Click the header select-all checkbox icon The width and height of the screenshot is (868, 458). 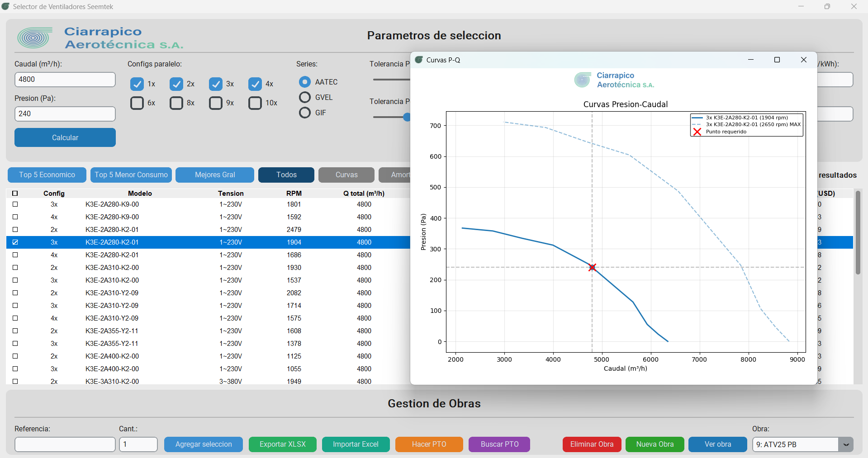coord(15,193)
